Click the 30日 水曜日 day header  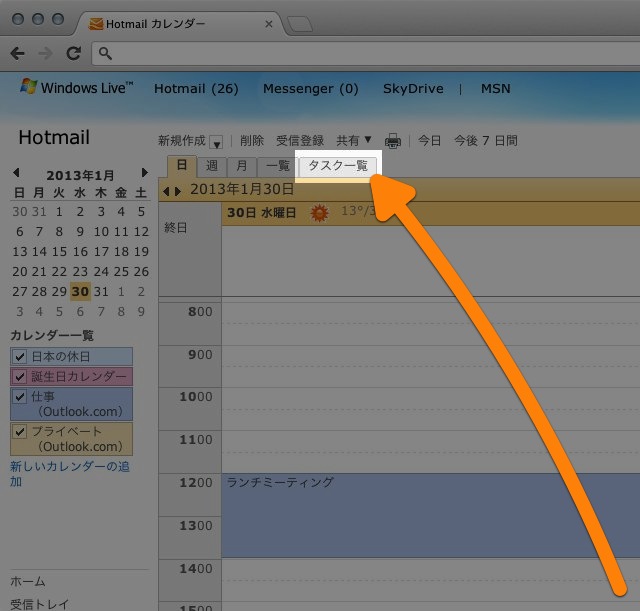pyautogui.click(x=261, y=213)
